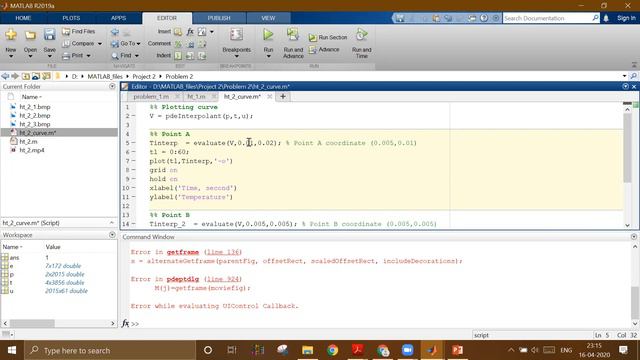Viewport: 640px width, 360px height.
Task: Select variable p in Workspace
Action: click(x=11, y=274)
